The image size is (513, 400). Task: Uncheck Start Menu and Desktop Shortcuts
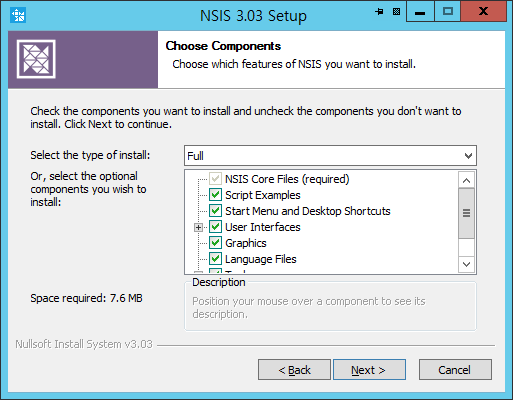(x=215, y=211)
